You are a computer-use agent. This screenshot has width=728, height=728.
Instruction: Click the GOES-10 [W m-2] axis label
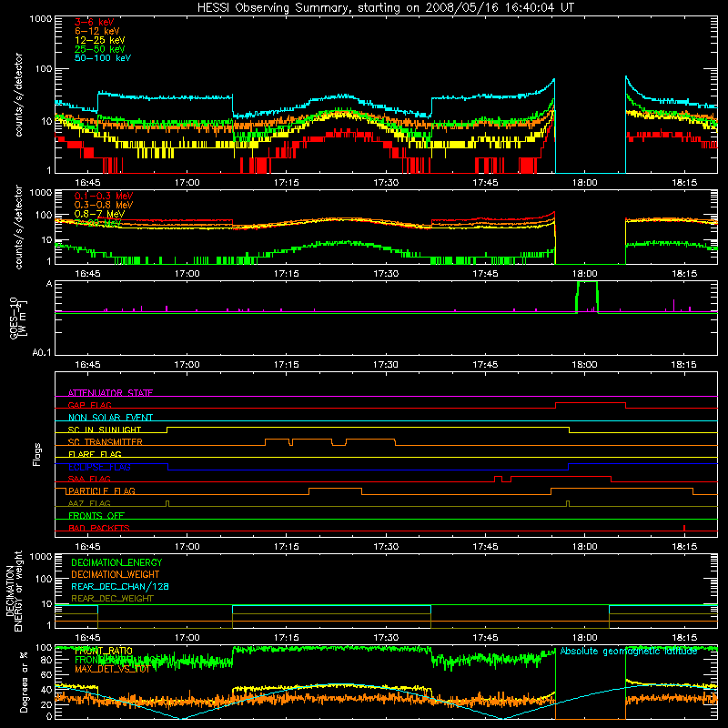(18, 318)
